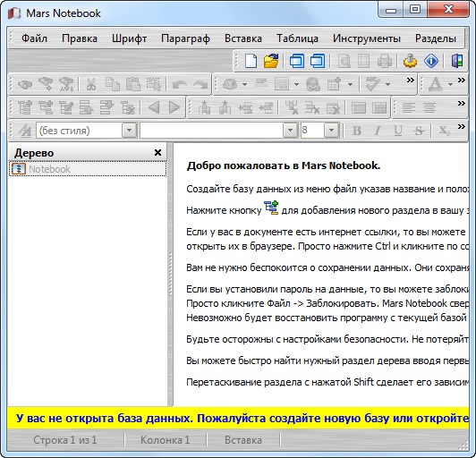
Task: Click the print icon in toolbar
Action: pyautogui.click(x=385, y=61)
